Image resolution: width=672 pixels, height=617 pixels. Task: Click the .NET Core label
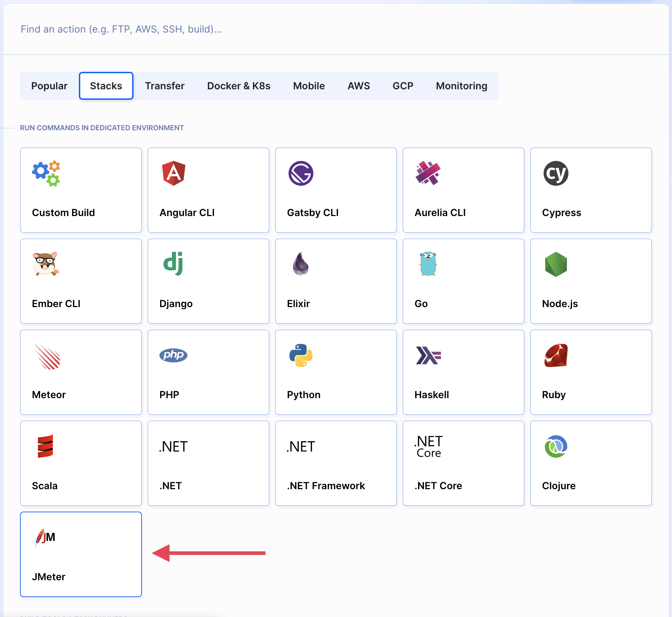pyautogui.click(x=438, y=486)
